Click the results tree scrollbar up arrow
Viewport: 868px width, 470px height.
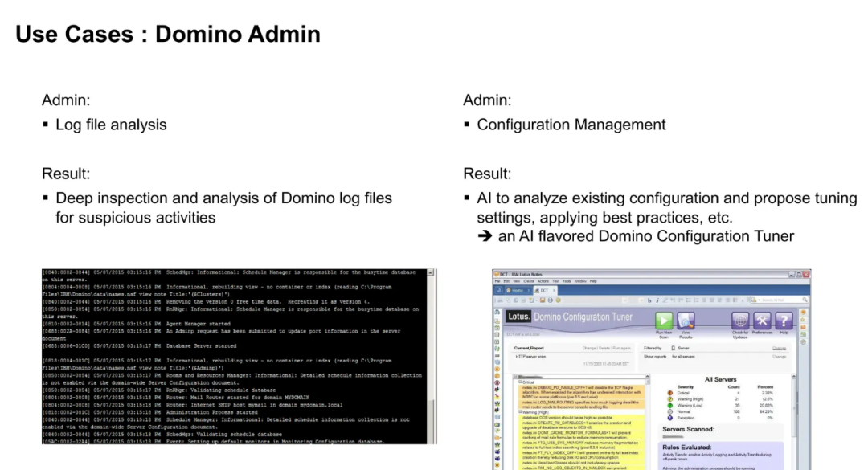tap(648, 377)
